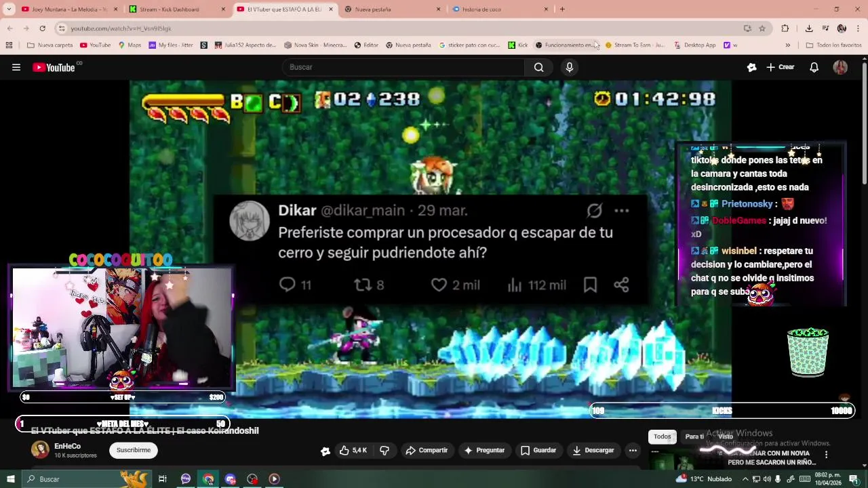This screenshot has height=488, width=868.
Task: Reload the page in Chrome
Action: click(x=42, y=28)
